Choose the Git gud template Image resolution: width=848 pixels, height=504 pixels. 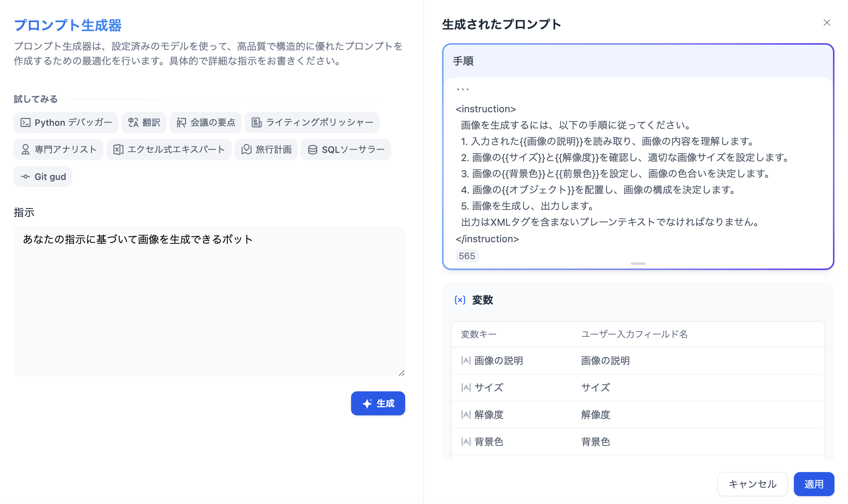[x=43, y=177]
